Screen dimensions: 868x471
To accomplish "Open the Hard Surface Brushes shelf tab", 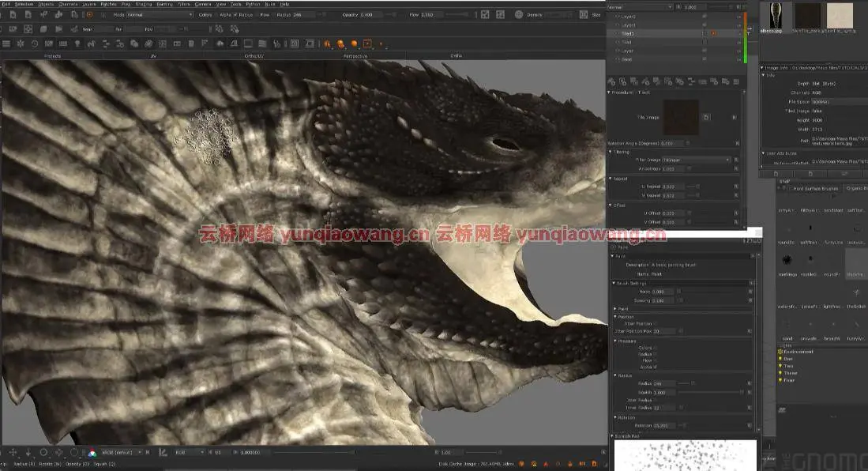I will pos(815,188).
